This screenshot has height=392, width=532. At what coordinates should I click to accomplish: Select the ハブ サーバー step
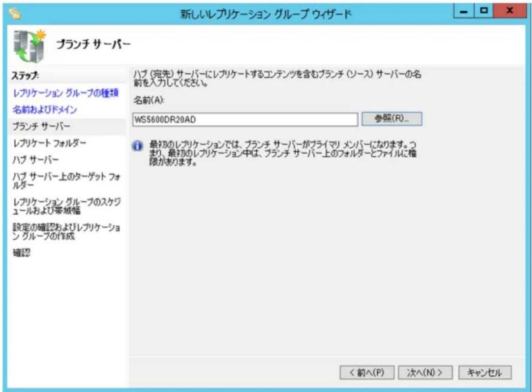pyautogui.click(x=35, y=159)
